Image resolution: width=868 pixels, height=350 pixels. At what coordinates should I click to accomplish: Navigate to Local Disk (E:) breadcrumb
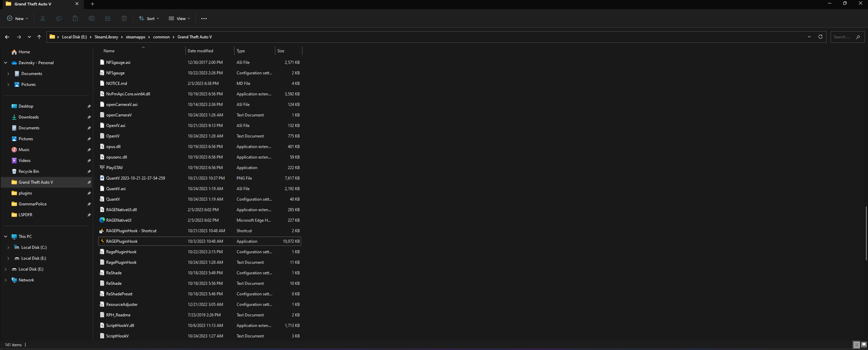74,37
